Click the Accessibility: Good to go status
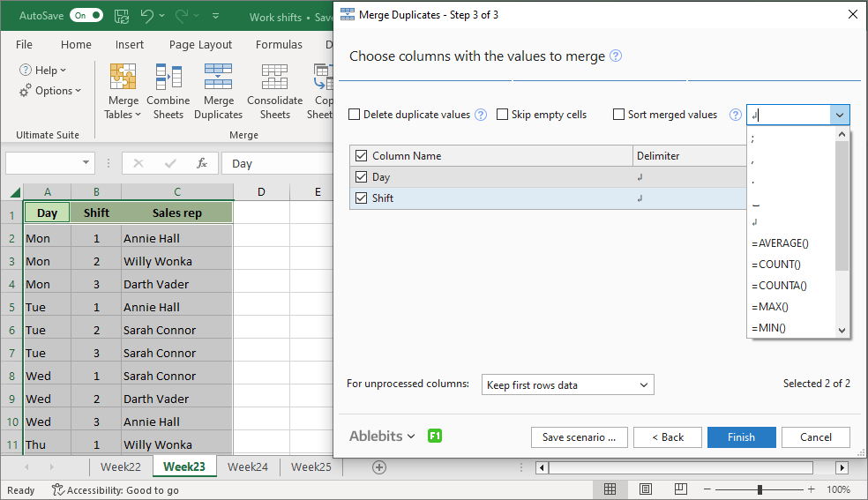The width and height of the screenshot is (868, 500). [116, 490]
